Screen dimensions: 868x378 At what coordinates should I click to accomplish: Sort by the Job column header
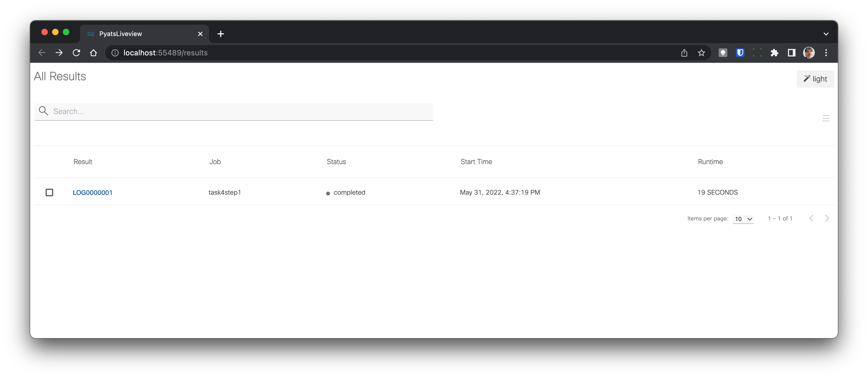pyautogui.click(x=215, y=162)
